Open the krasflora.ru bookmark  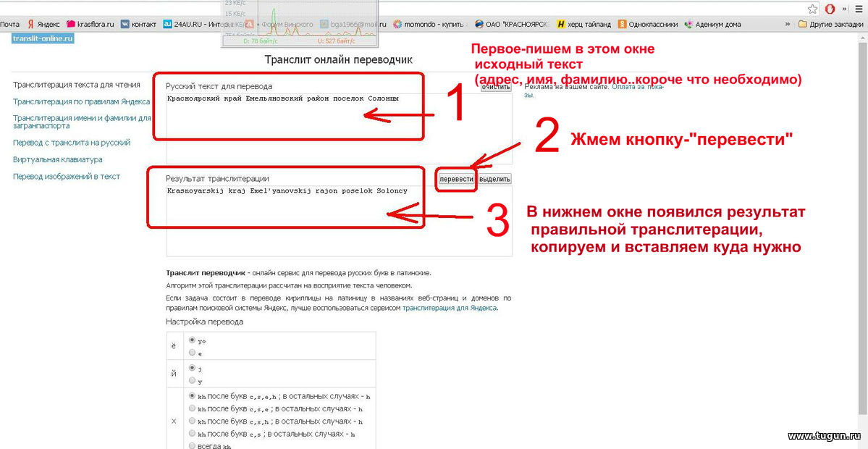(x=90, y=25)
